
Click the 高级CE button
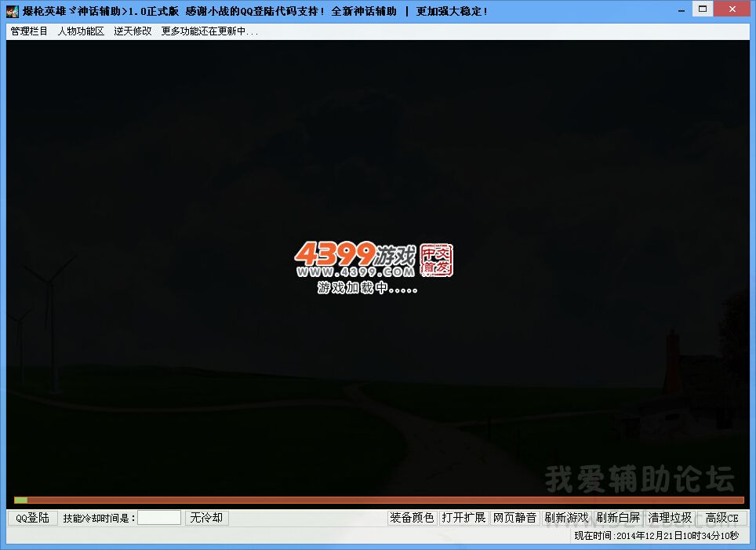pos(721,518)
